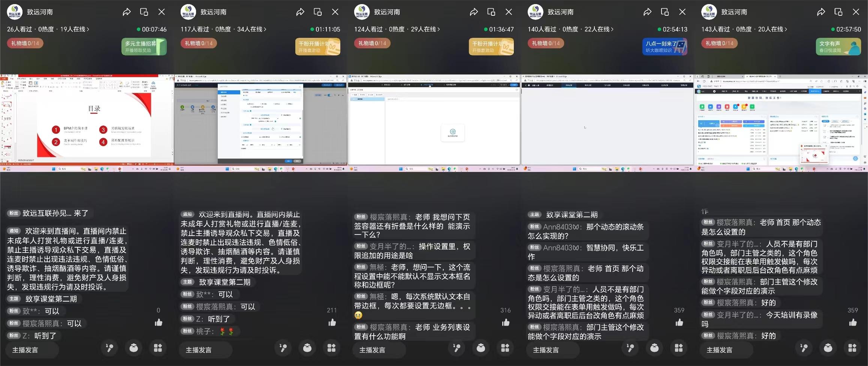
Task: Open the 文字有声 春日悦读周 banner
Action: pyautogui.click(x=838, y=46)
